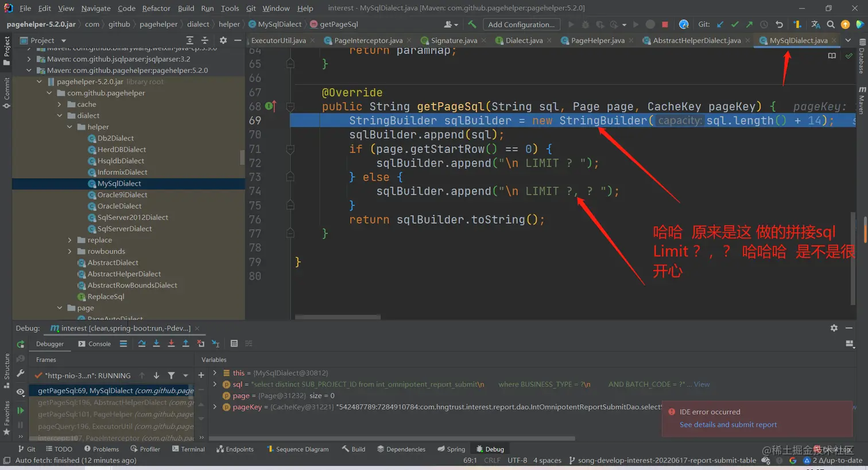Open Evaluate Expression calculator icon
This screenshot has height=470, width=868.
click(234, 344)
